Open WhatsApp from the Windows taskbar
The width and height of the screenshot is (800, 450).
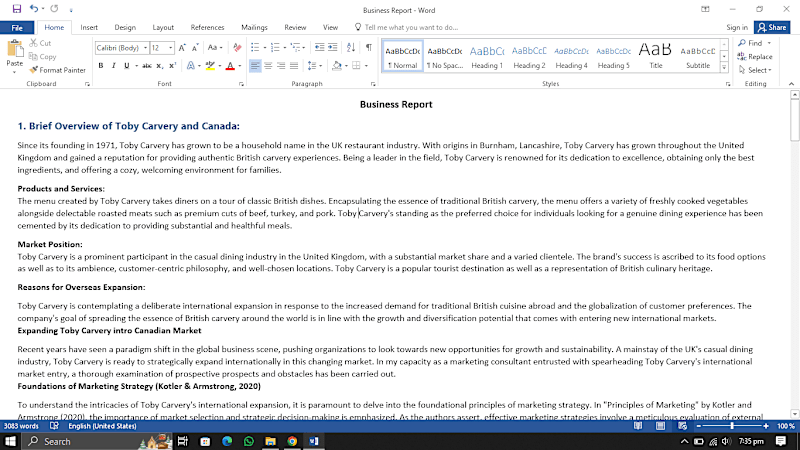[248, 441]
